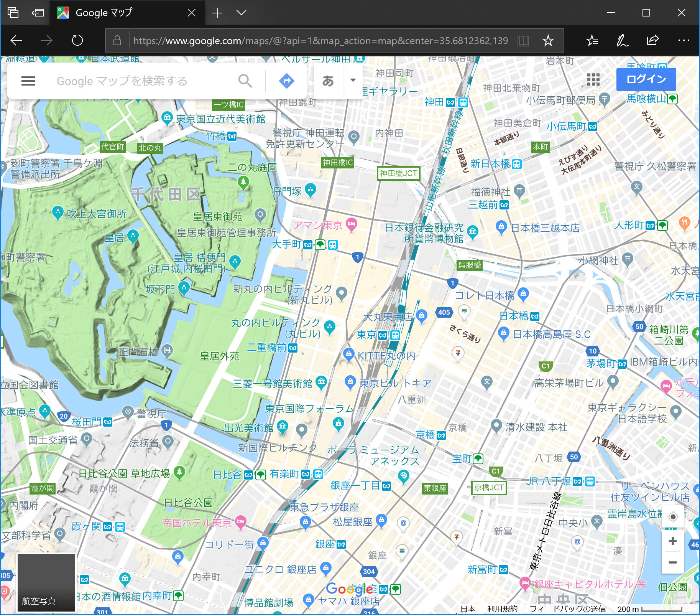The height and width of the screenshot is (615, 700).
Task: Add page to favorites with star icon
Action: (x=548, y=40)
